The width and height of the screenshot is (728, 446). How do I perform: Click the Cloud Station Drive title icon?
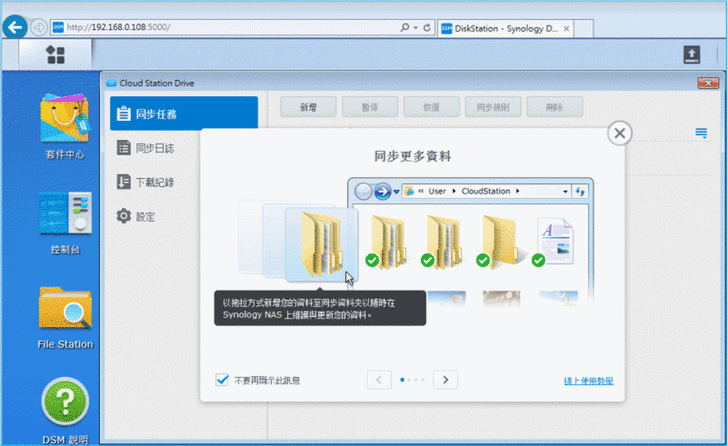[111, 83]
